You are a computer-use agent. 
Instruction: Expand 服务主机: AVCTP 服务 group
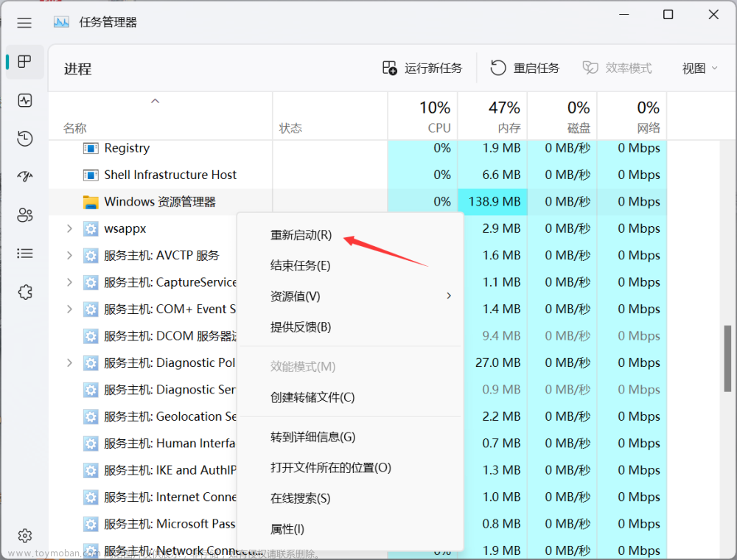point(69,256)
